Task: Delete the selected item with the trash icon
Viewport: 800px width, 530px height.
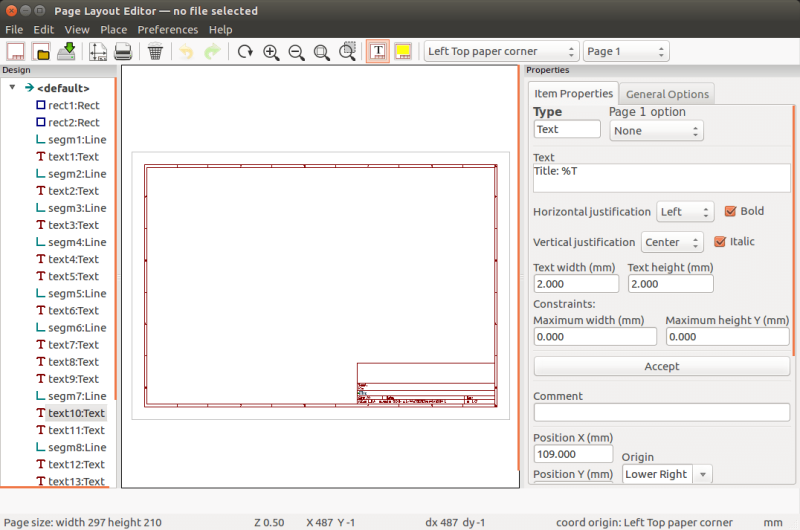Action: click(x=155, y=52)
